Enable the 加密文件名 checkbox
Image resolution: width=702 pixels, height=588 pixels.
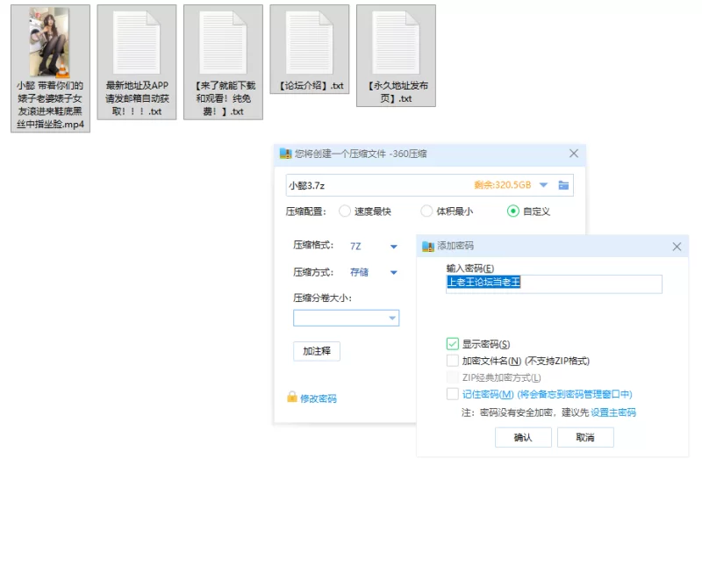pos(453,361)
